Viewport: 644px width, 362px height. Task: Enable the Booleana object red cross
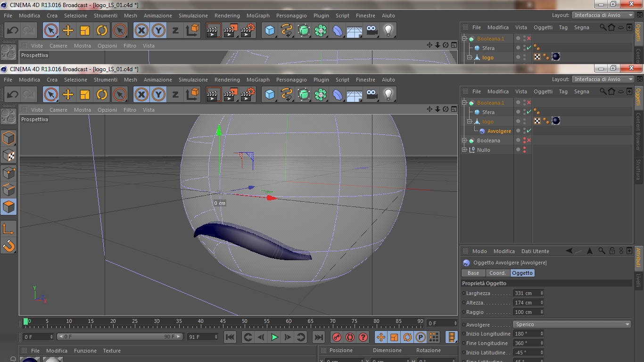click(x=529, y=140)
